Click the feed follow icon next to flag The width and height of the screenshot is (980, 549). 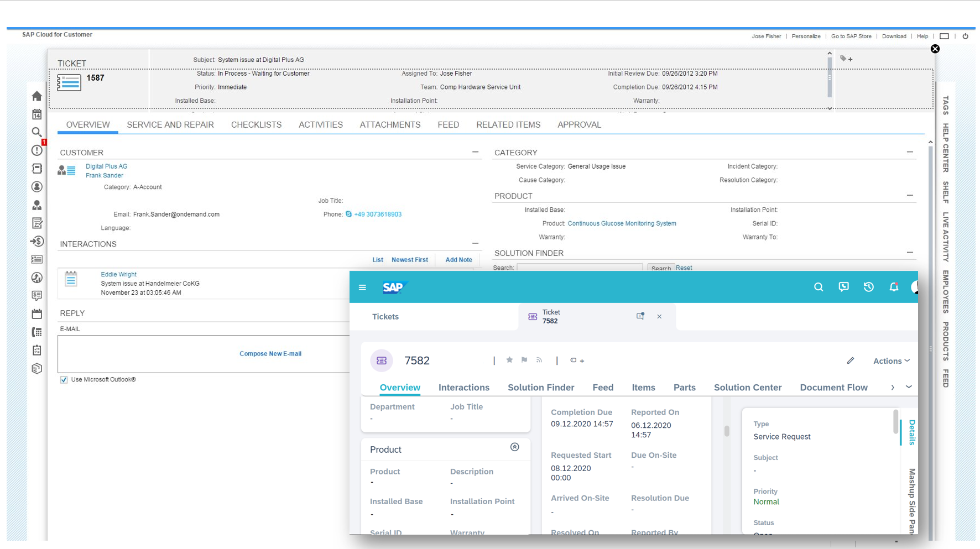[x=539, y=360]
